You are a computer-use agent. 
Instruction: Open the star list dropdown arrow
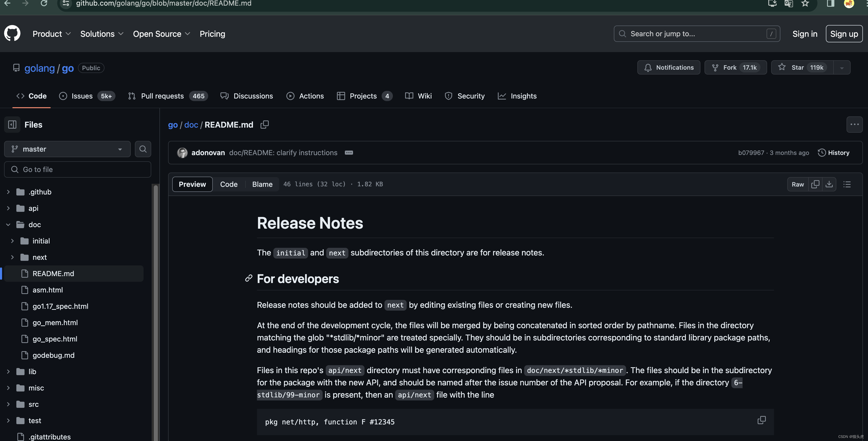[842, 68]
